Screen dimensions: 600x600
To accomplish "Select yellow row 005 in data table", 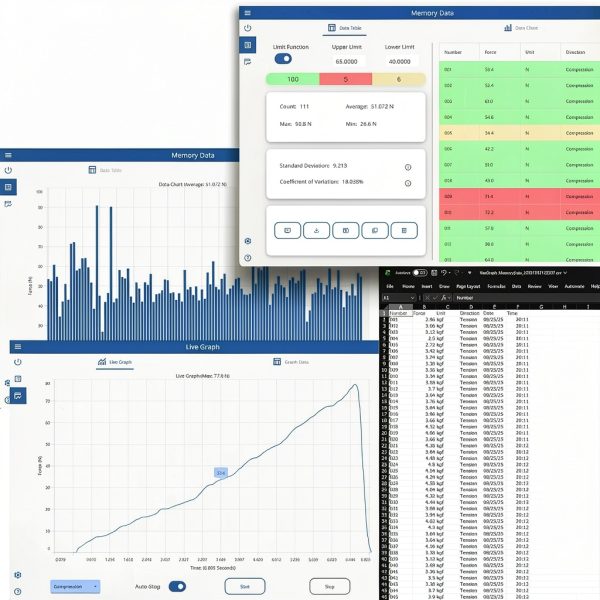I will 519,133.
